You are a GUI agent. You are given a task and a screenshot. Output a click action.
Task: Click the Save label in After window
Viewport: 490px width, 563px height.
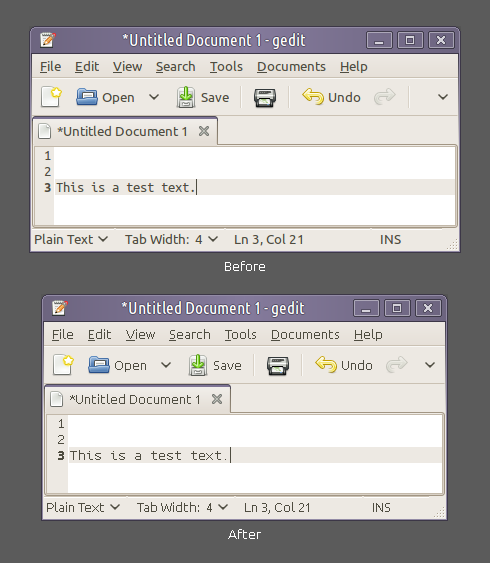tap(227, 366)
